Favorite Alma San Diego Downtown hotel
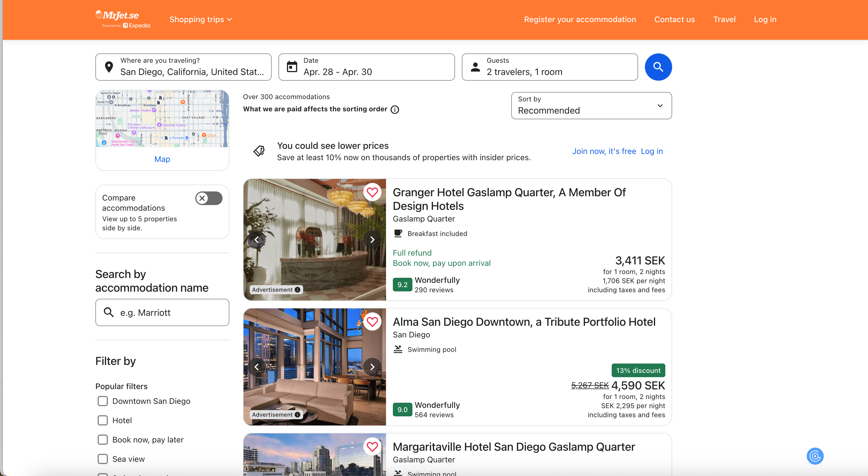 coord(372,321)
